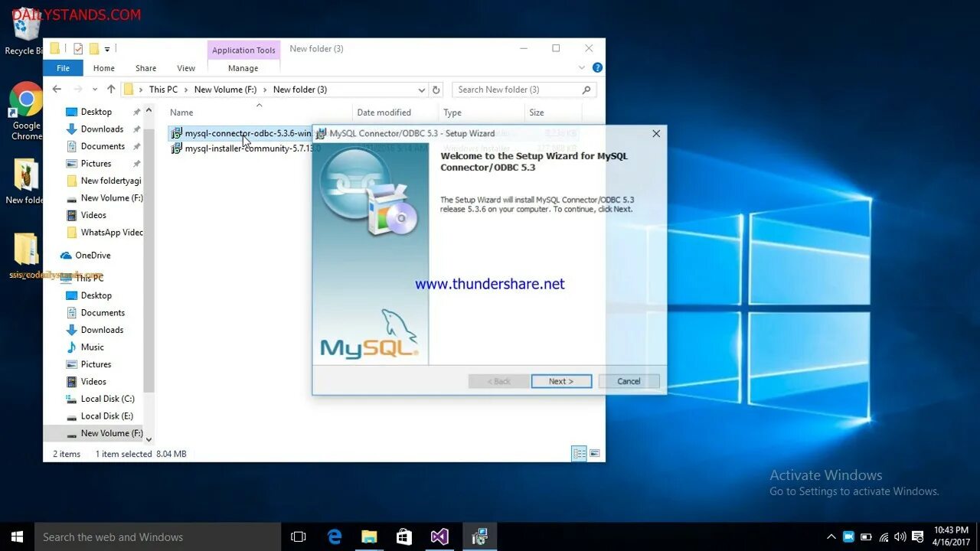Launch Microsoft Edge from the taskbar
The image size is (980, 551).
pyautogui.click(x=335, y=537)
